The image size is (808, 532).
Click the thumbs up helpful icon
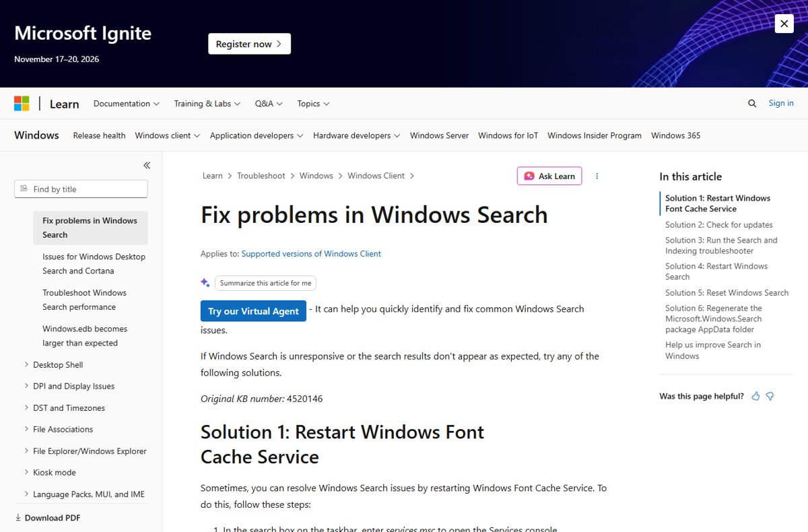coord(755,396)
